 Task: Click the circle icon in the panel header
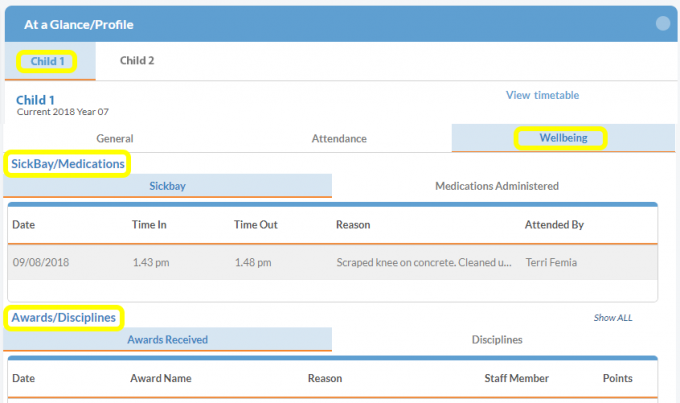pos(662,24)
